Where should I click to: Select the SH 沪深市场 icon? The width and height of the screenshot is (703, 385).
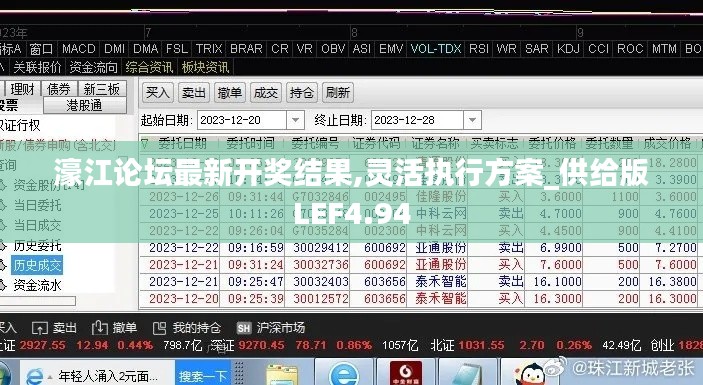[x=244, y=329]
